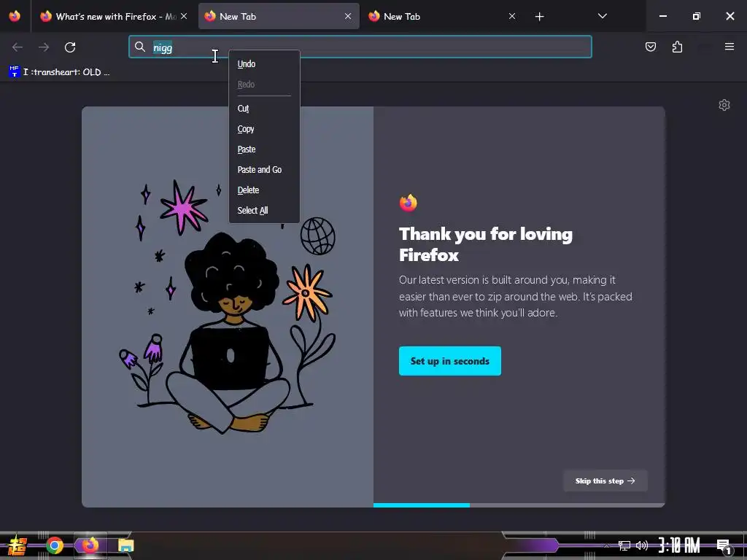Open the Extensions panel
The image size is (747, 560).
[677, 47]
